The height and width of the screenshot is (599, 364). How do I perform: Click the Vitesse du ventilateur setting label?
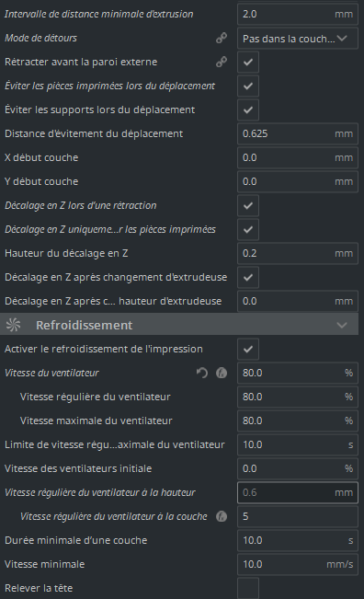(x=51, y=373)
